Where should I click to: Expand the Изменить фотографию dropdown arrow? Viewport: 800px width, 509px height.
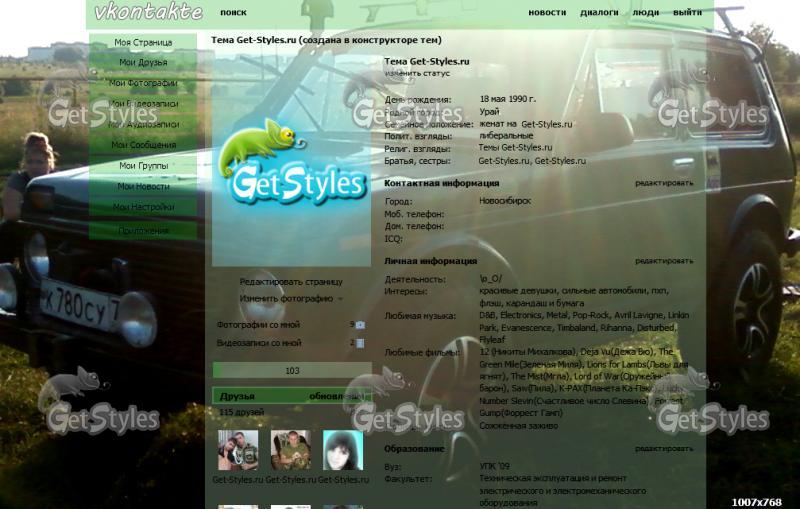tap(340, 299)
